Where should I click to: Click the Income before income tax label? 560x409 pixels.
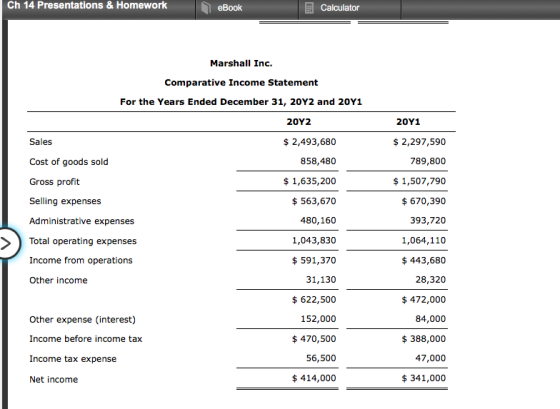[x=86, y=339]
